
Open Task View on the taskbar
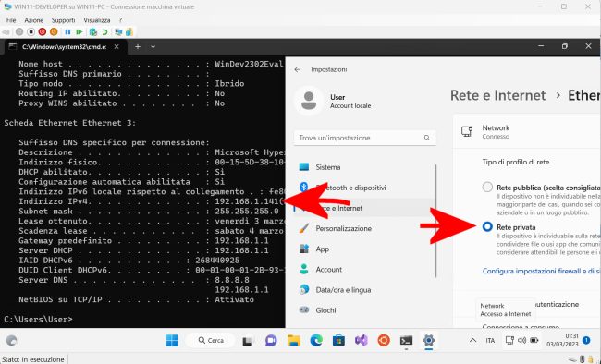248,340
